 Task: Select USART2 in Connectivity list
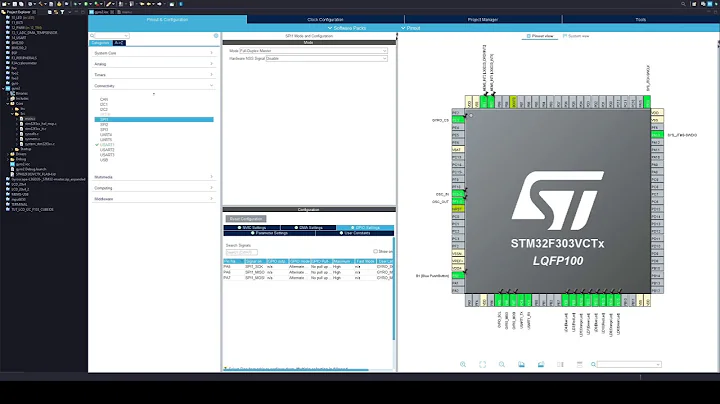click(107, 150)
